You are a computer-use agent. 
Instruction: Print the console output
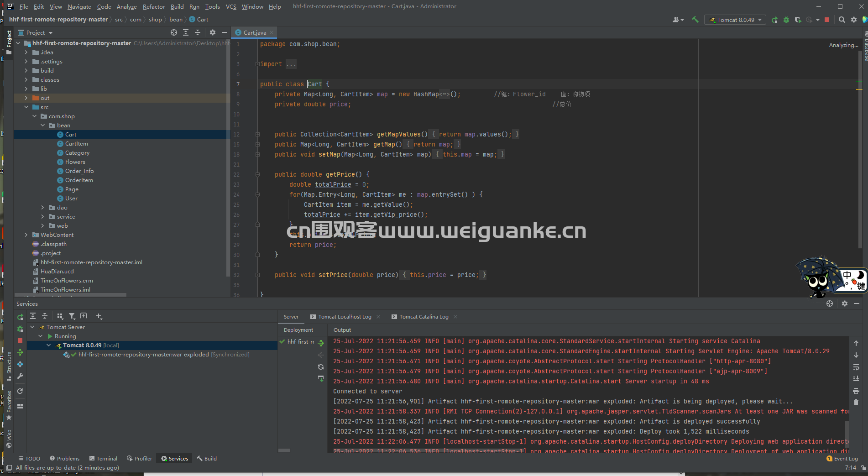point(856,391)
